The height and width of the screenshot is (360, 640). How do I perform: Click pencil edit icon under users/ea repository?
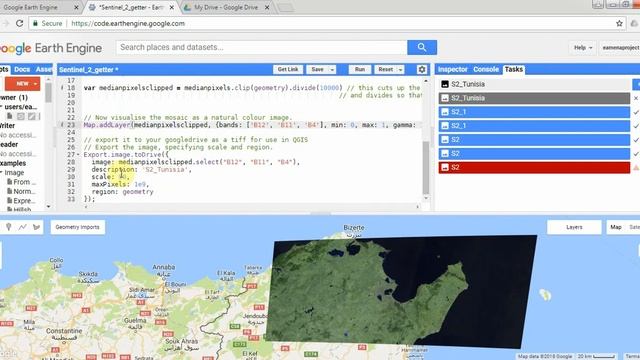point(32,116)
